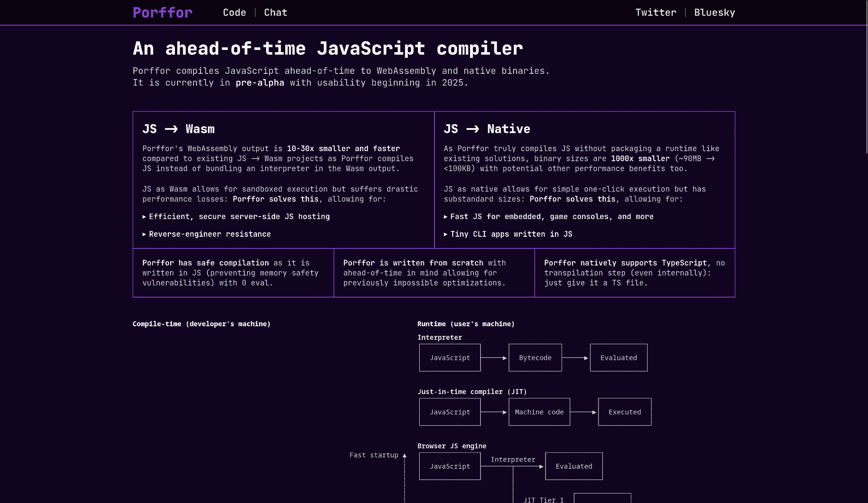Click JavaScript box in JIT diagram
The width and height of the screenshot is (868, 503).
click(x=450, y=412)
